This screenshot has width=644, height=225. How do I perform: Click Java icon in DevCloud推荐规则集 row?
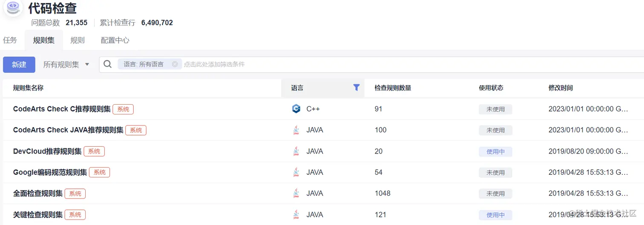point(296,151)
